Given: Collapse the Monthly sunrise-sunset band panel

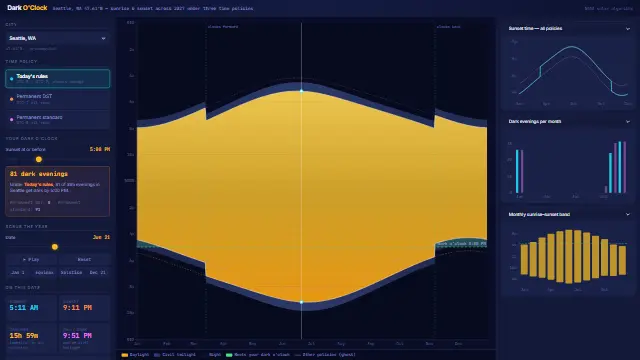Looking at the screenshot, I should (x=628, y=214).
